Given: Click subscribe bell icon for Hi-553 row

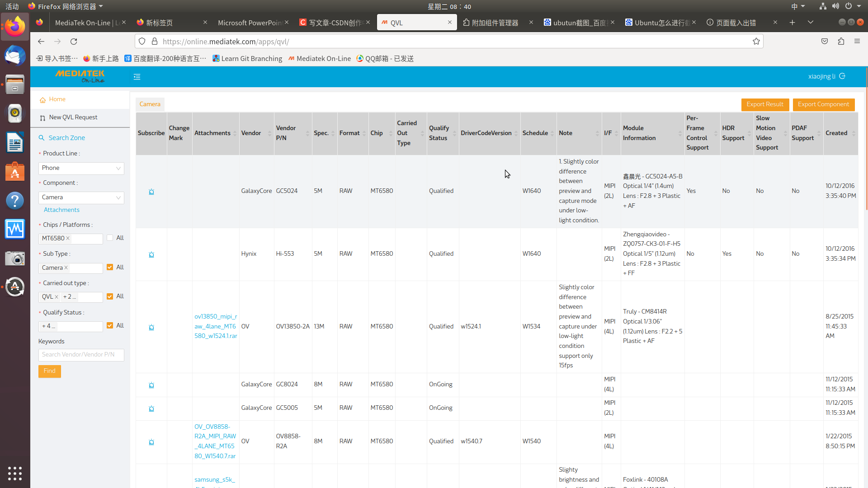Looking at the screenshot, I should tap(151, 254).
